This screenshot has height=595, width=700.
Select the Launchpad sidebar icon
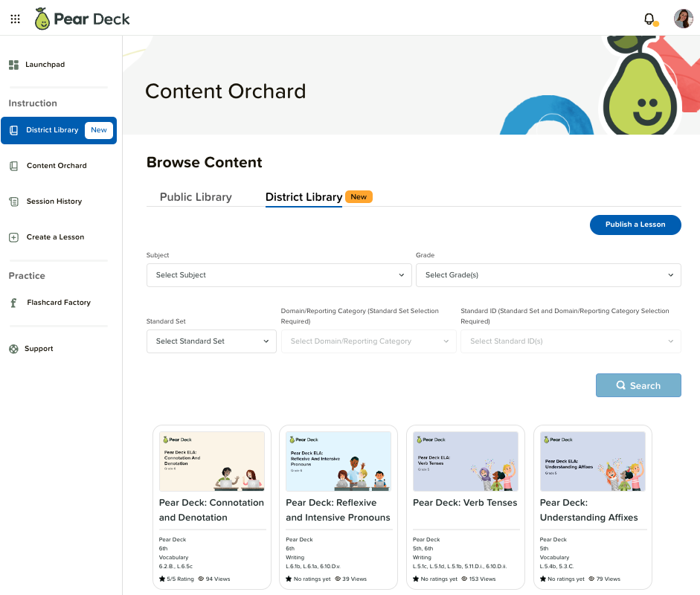13,64
